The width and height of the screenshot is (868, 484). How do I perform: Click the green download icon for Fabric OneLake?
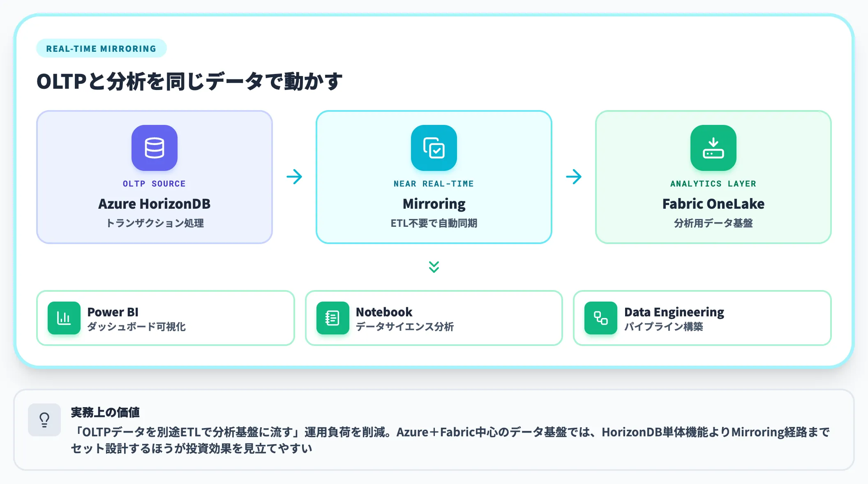pos(713,148)
